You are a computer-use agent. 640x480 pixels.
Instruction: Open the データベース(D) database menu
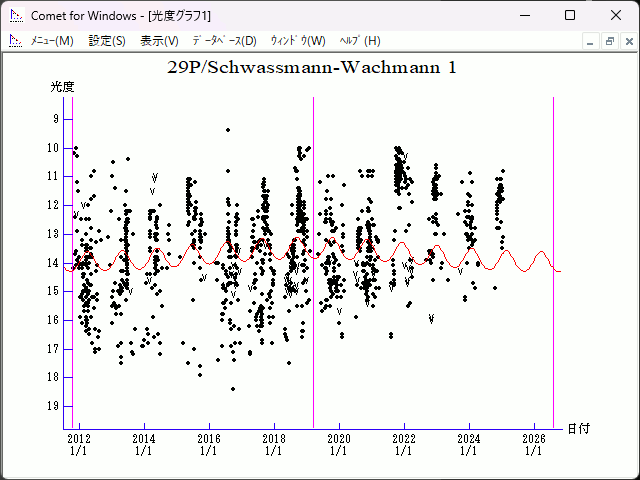point(224,41)
